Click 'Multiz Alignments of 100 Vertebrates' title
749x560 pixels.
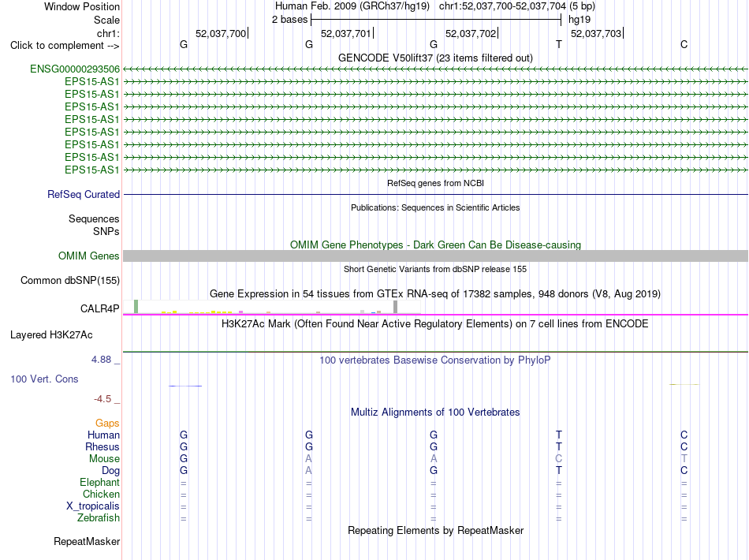pyautogui.click(x=435, y=412)
